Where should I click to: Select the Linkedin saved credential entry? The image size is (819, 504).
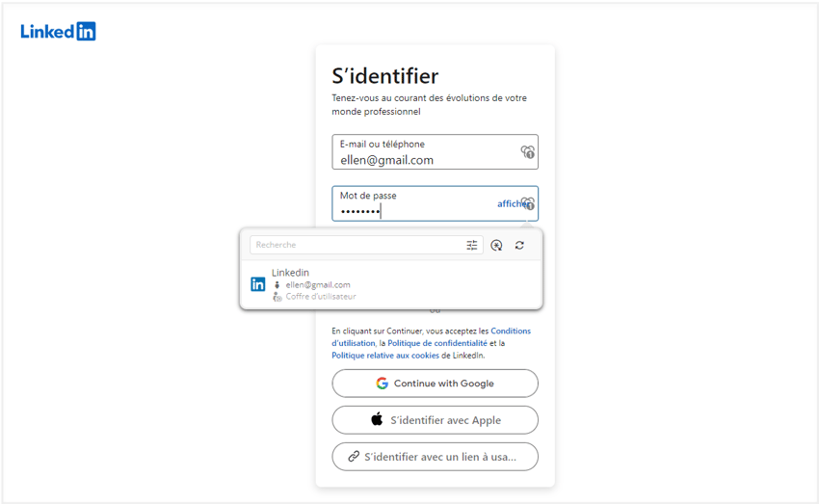tap(390, 284)
